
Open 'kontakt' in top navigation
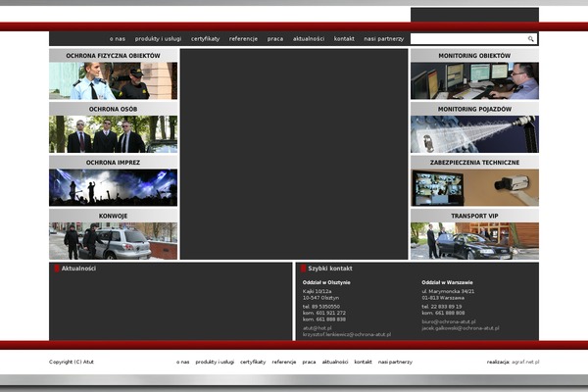click(x=344, y=38)
